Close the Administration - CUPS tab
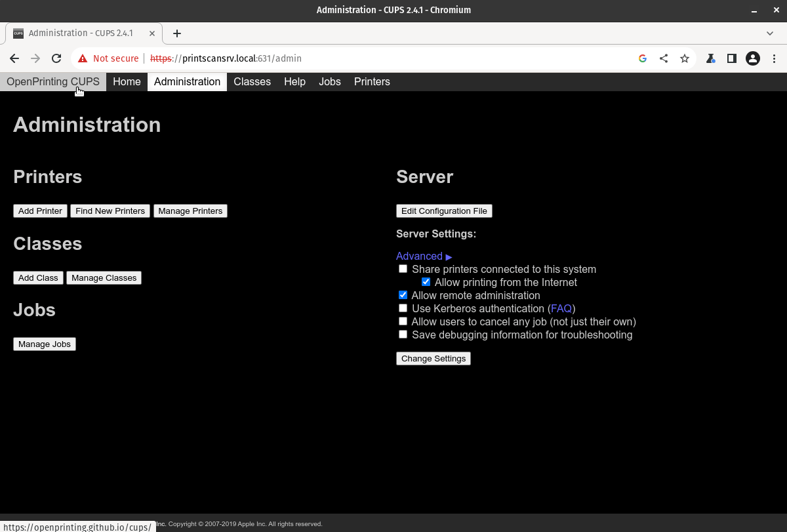 pyautogui.click(x=152, y=33)
